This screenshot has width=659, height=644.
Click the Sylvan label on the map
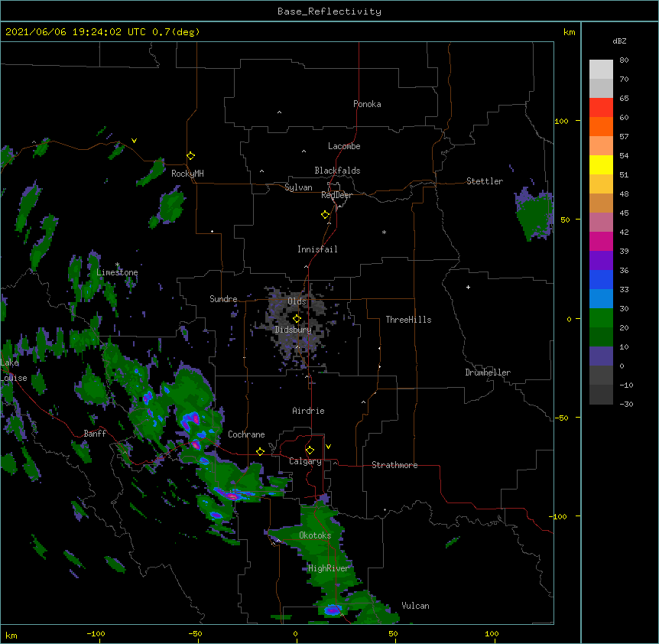298,187
